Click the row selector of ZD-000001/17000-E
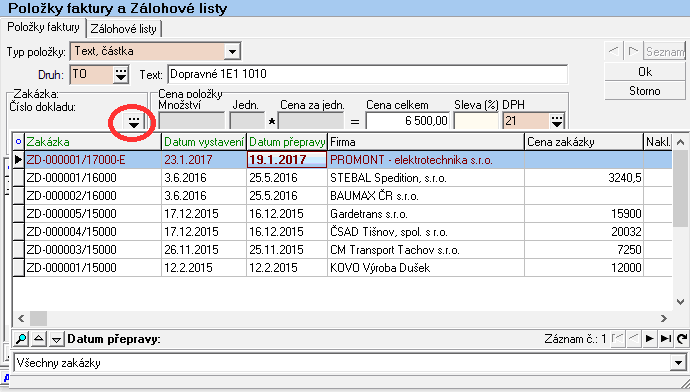The width and height of the screenshot is (690, 392). coord(18,160)
